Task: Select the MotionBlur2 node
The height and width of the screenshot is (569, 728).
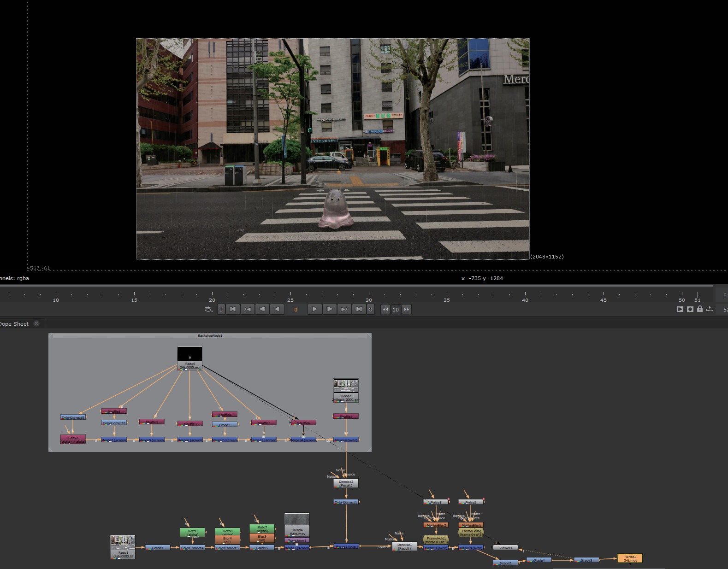Action: pyautogui.click(x=436, y=525)
